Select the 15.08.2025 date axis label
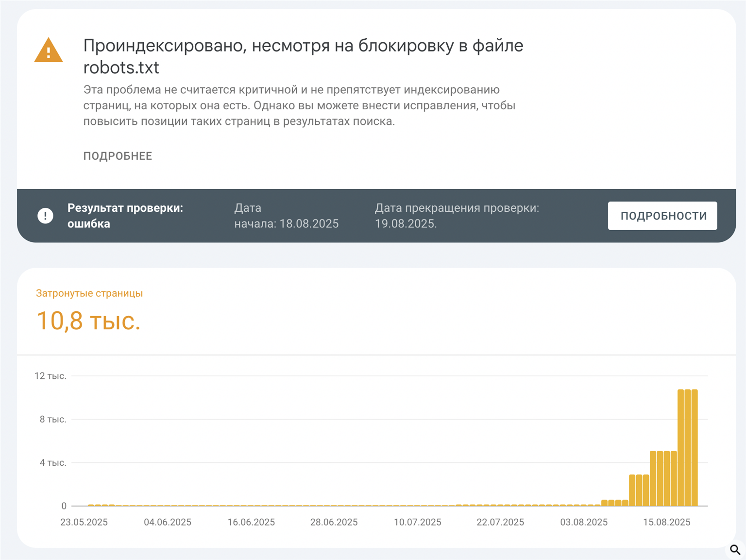746x560 pixels. pyautogui.click(x=666, y=522)
